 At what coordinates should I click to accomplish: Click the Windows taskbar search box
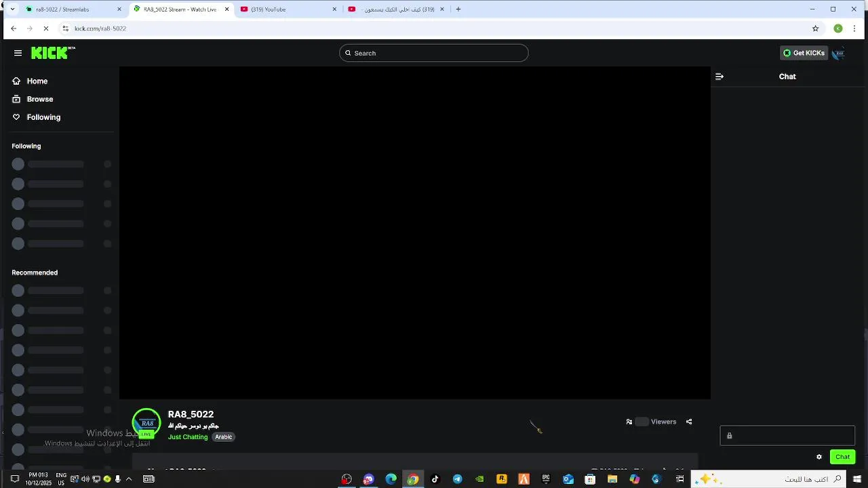(769, 479)
